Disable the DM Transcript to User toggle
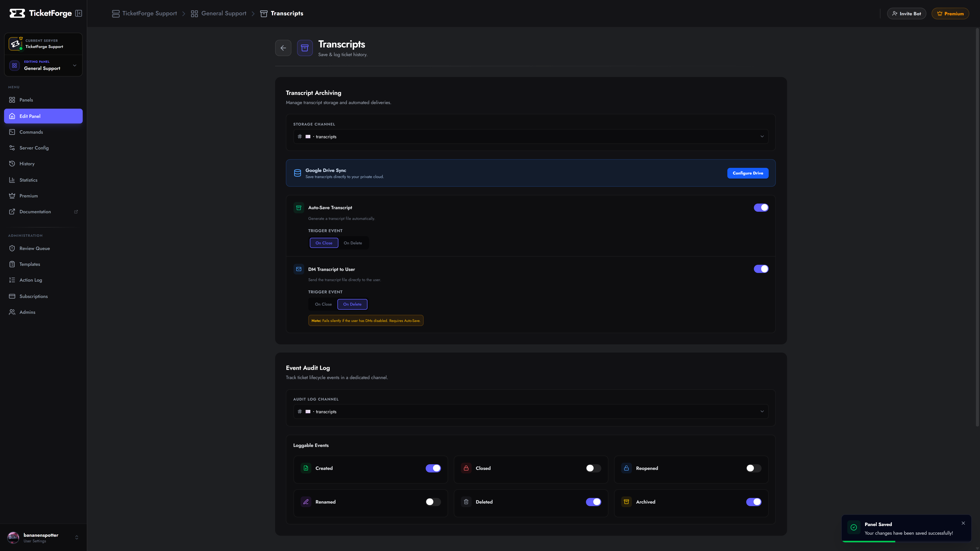980x551 pixels. 761,269
